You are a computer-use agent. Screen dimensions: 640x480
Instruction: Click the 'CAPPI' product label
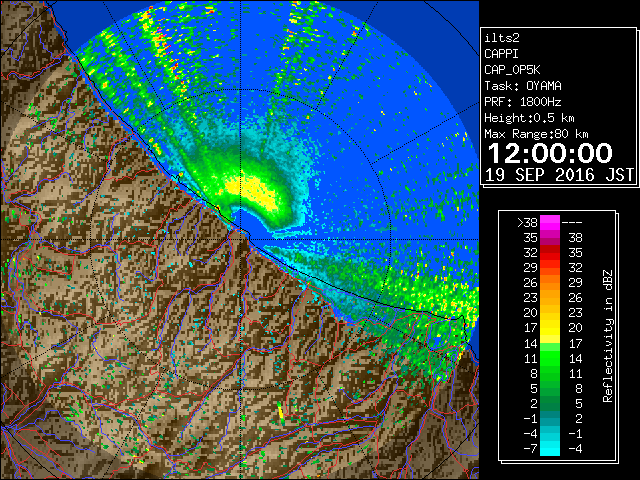click(501, 54)
